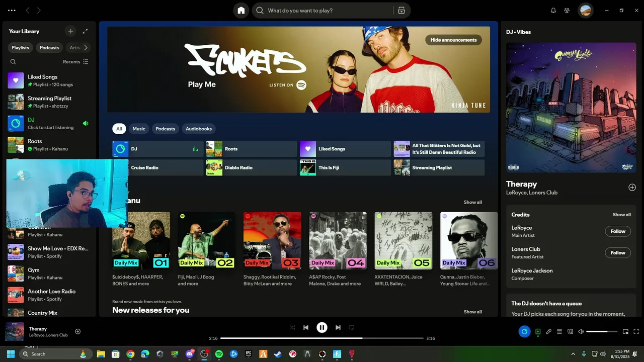Select the Podcasts library filter chip
Screen dimensions: 644x362
click(x=49, y=48)
